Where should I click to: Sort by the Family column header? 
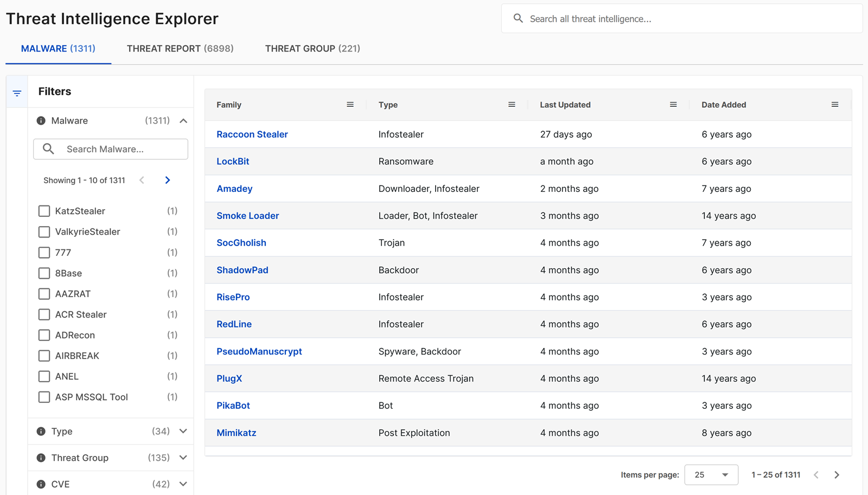point(229,105)
